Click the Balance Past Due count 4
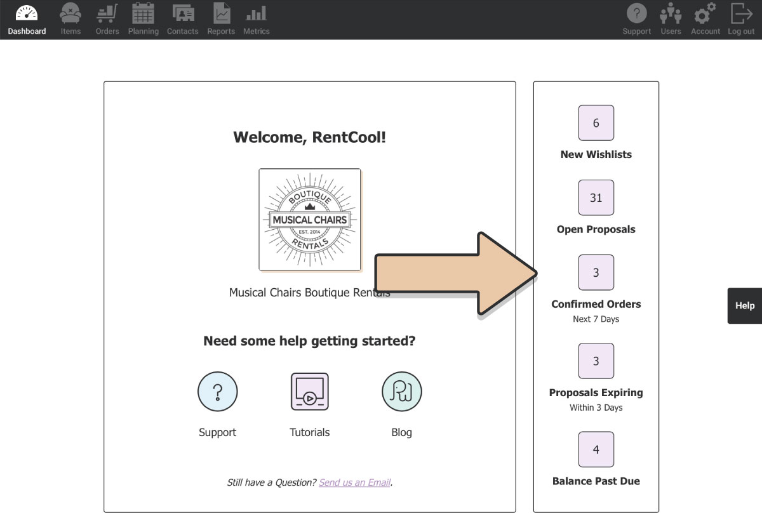Screen dimensions: 762x532 coord(596,449)
